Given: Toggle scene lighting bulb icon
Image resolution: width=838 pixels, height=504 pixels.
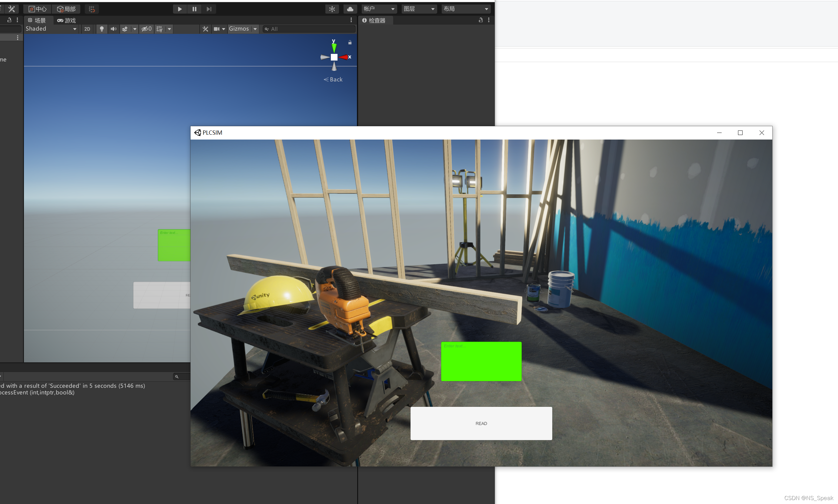Looking at the screenshot, I should (x=101, y=29).
